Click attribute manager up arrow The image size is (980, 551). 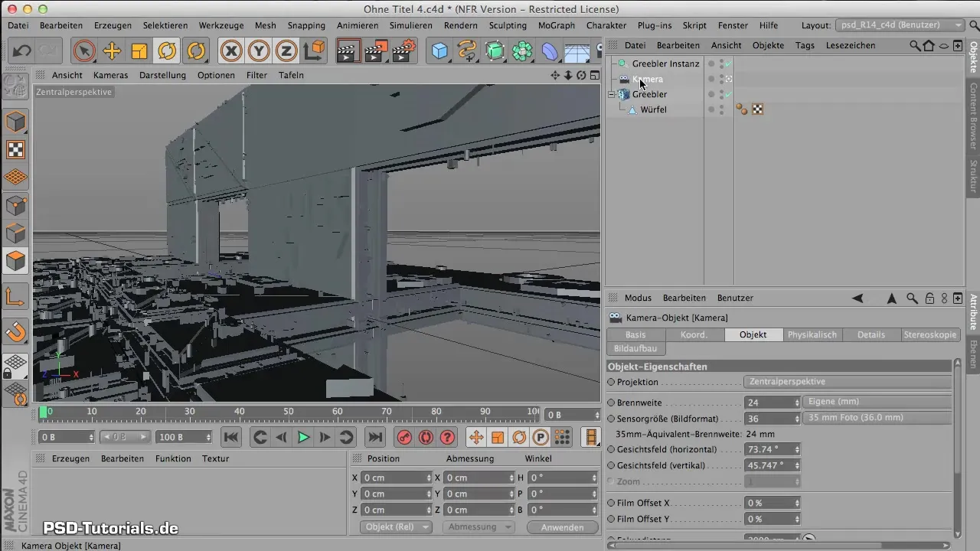click(892, 298)
